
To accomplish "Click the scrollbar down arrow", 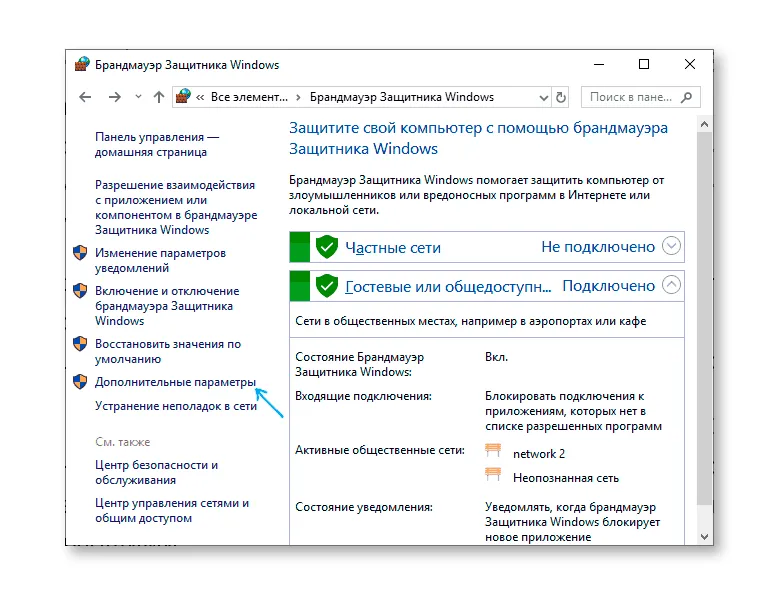I will point(704,536).
